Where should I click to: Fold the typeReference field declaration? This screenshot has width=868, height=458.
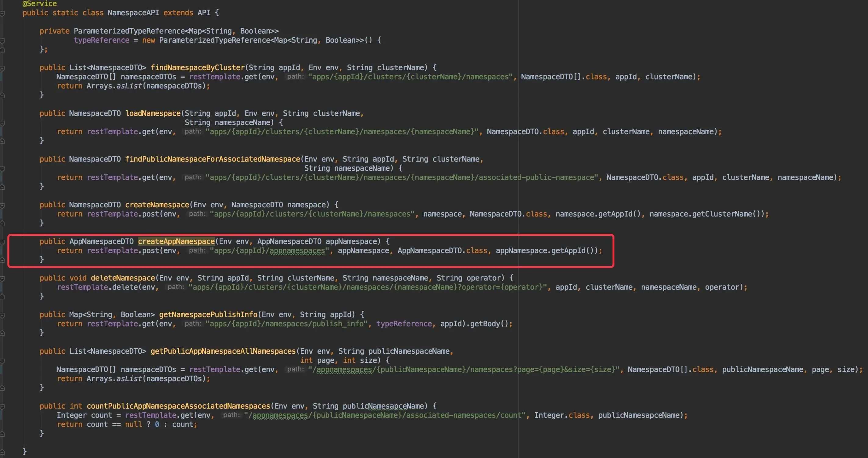tap(2, 41)
